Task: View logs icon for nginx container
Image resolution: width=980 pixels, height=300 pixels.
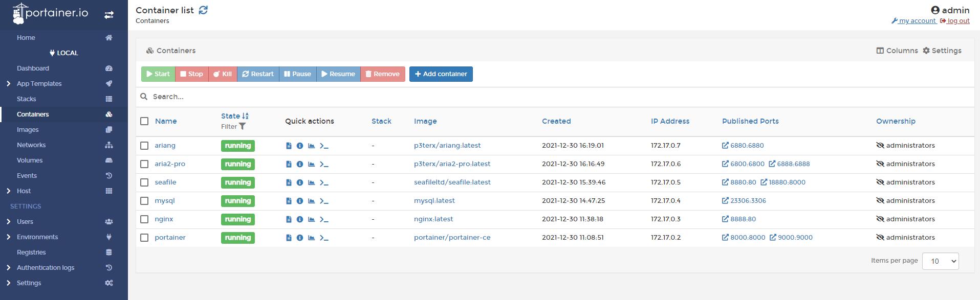Action: 289,219
